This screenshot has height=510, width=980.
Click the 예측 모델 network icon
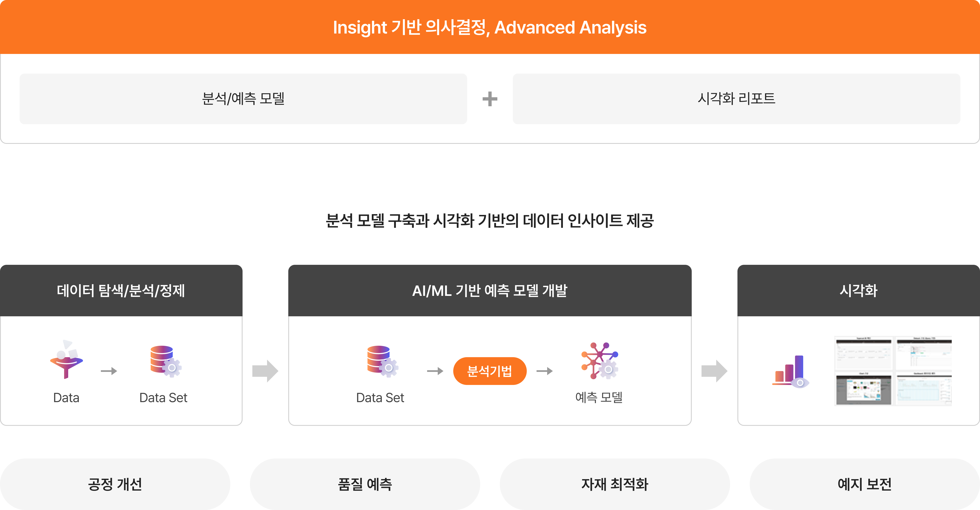599,360
